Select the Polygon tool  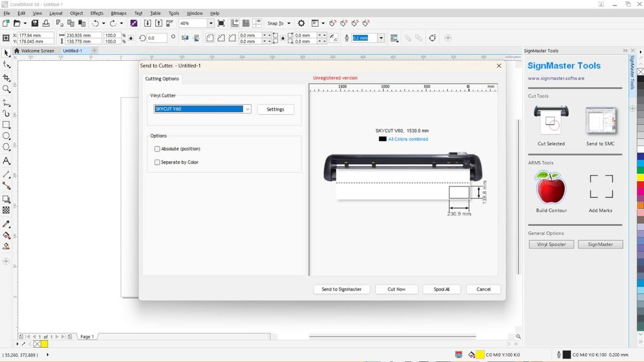point(6,147)
